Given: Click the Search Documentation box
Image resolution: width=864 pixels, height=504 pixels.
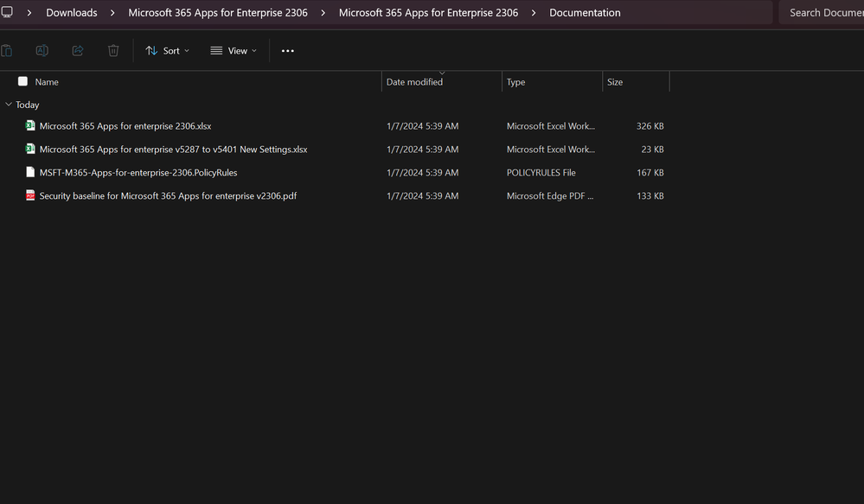Looking at the screenshot, I should click(822, 13).
